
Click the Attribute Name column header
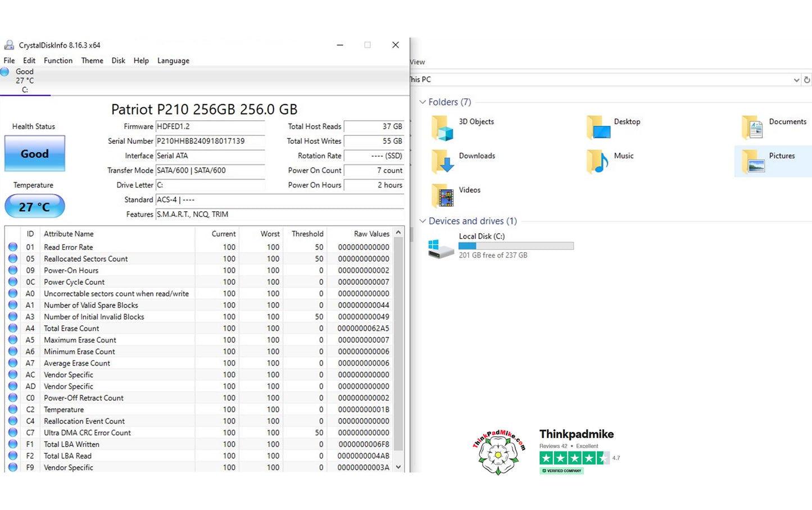tap(117, 234)
